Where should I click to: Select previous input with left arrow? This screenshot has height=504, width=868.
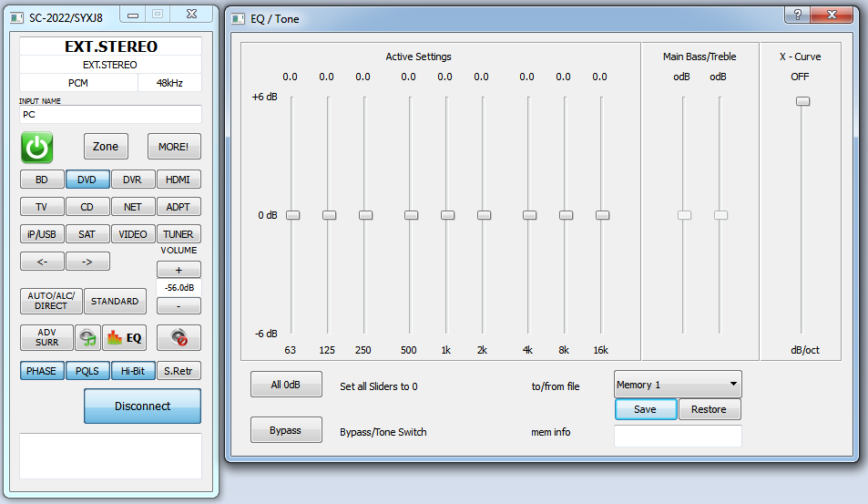pos(42,262)
